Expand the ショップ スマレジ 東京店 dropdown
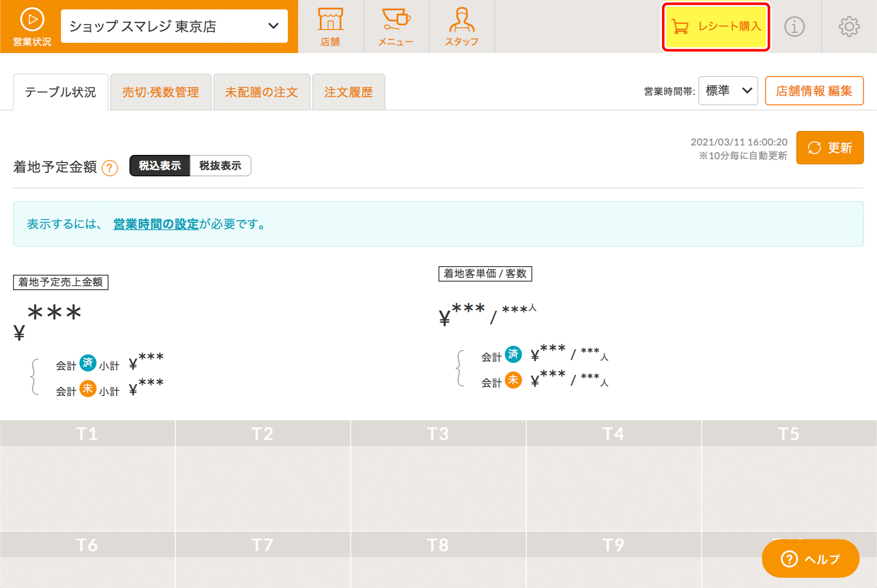The width and height of the screenshot is (877, 588). (174, 26)
